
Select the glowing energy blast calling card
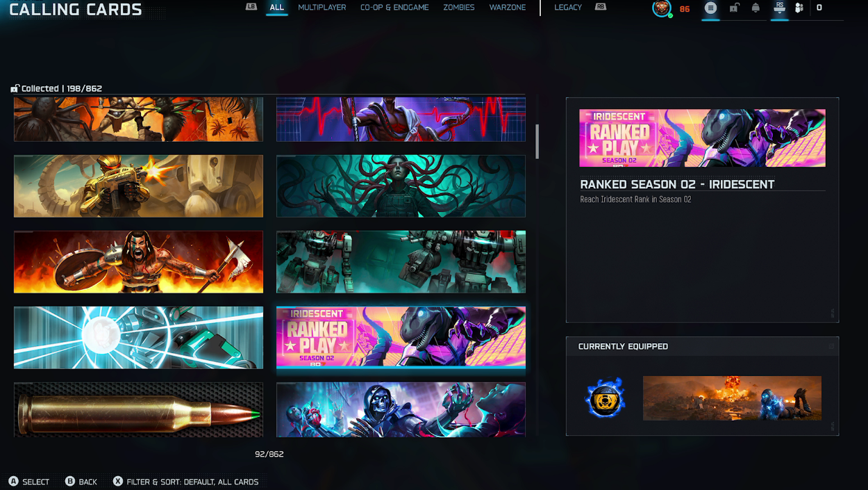[x=138, y=337]
